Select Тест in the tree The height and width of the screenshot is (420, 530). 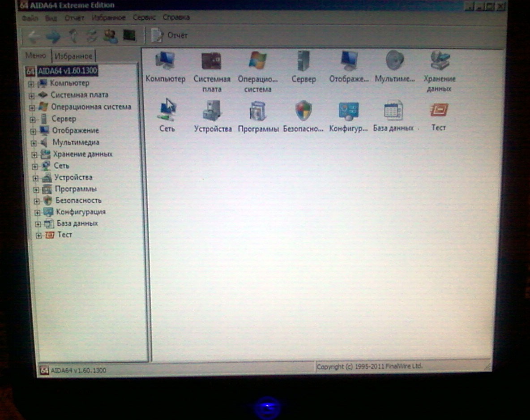(64, 235)
